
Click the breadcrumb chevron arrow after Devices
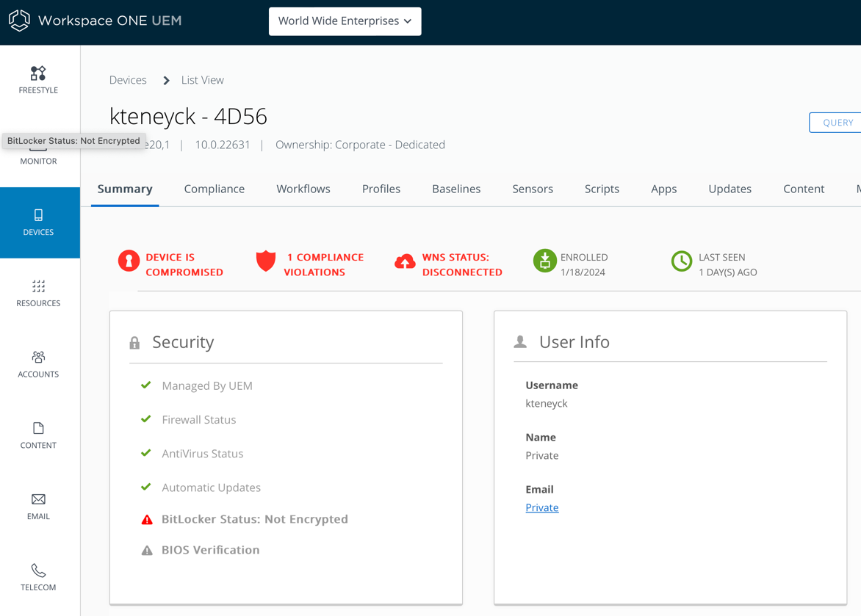click(x=166, y=81)
